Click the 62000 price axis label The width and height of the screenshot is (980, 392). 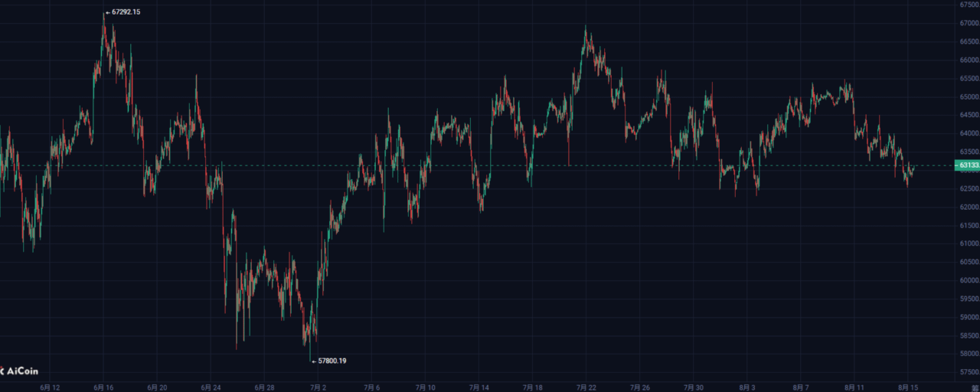click(x=969, y=207)
